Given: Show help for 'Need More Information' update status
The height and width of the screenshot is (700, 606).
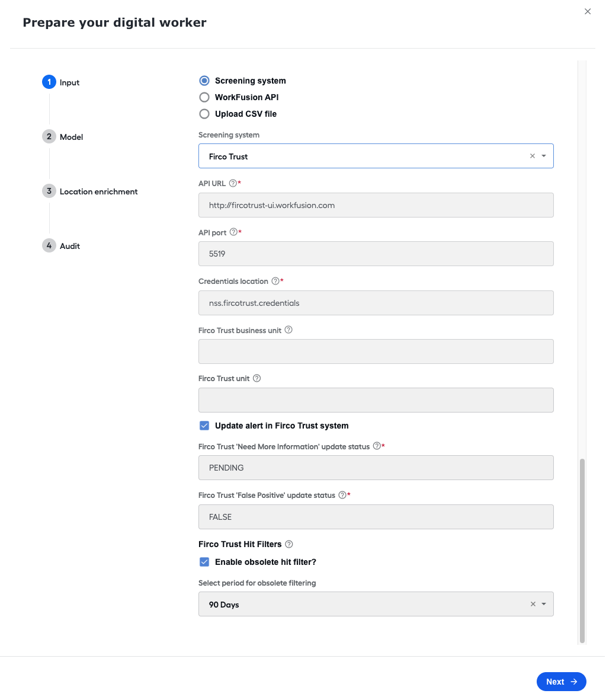Looking at the screenshot, I should pyautogui.click(x=377, y=446).
